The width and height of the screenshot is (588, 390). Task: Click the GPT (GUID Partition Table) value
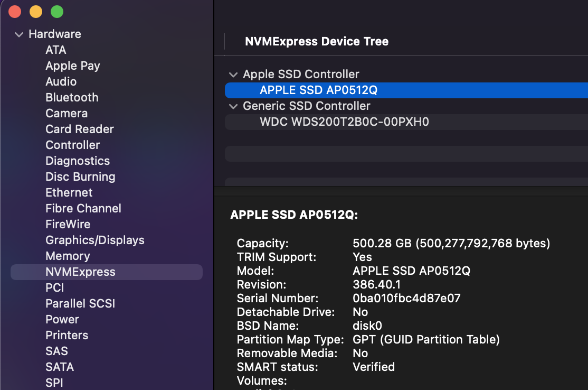(x=426, y=340)
